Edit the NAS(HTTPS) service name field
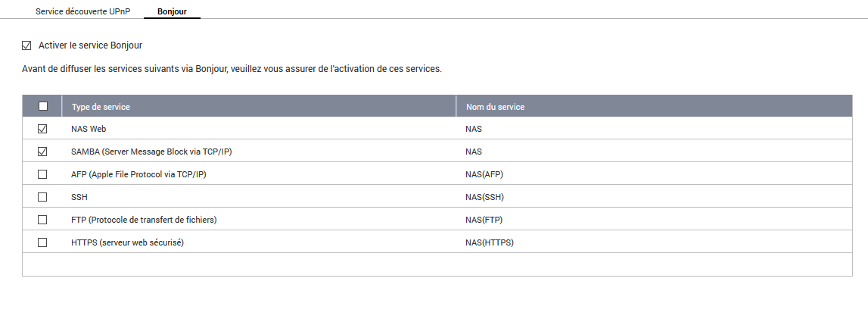This screenshot has width=868, height=319. click(490, 242)
